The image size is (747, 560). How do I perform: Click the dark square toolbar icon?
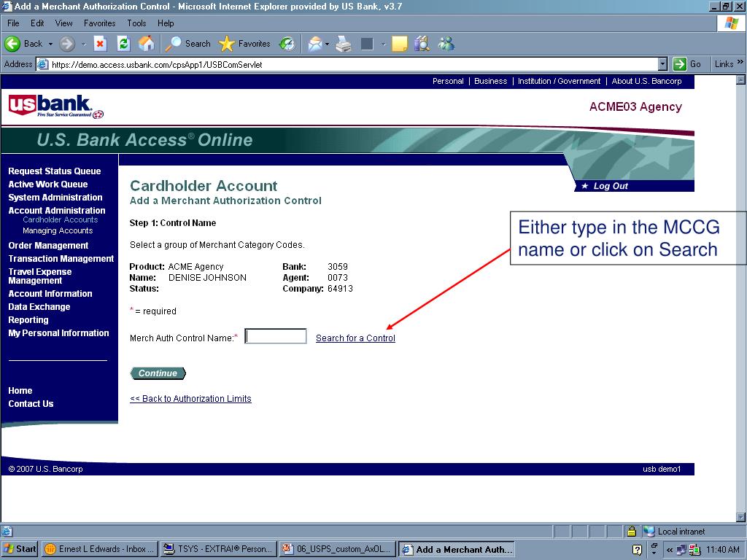click(367, 44)
